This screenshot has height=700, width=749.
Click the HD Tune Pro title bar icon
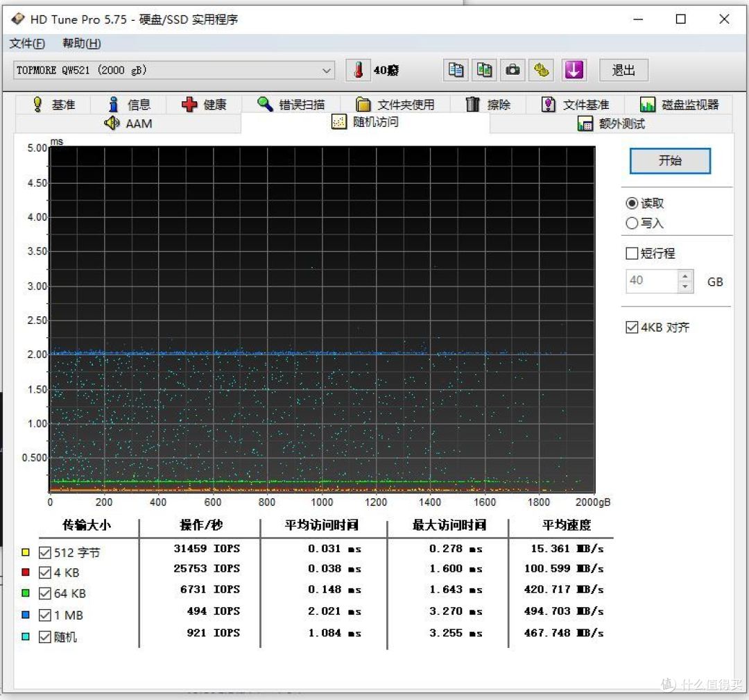click(17, 19)
